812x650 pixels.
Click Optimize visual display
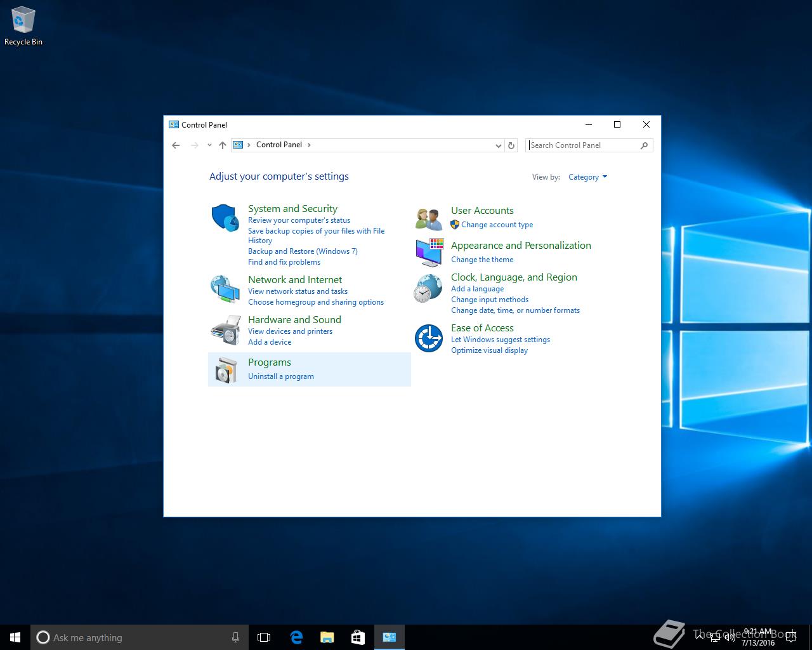click(x=489, y=350)
